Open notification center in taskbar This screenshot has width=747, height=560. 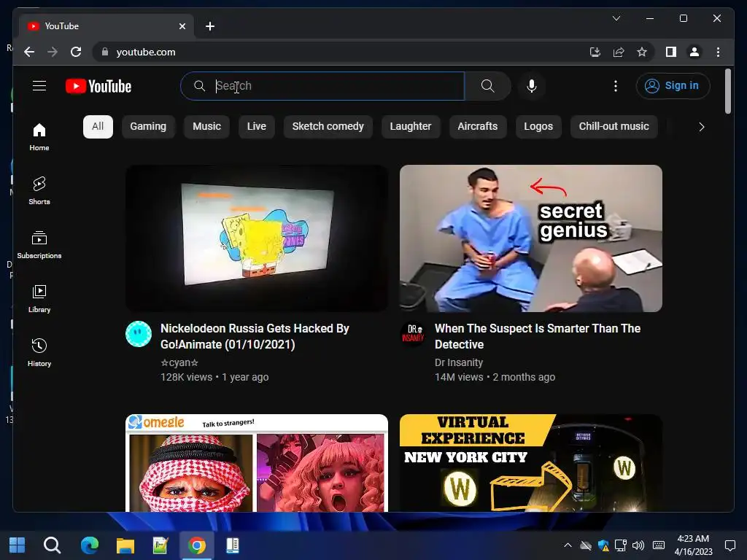coord(729,545)
